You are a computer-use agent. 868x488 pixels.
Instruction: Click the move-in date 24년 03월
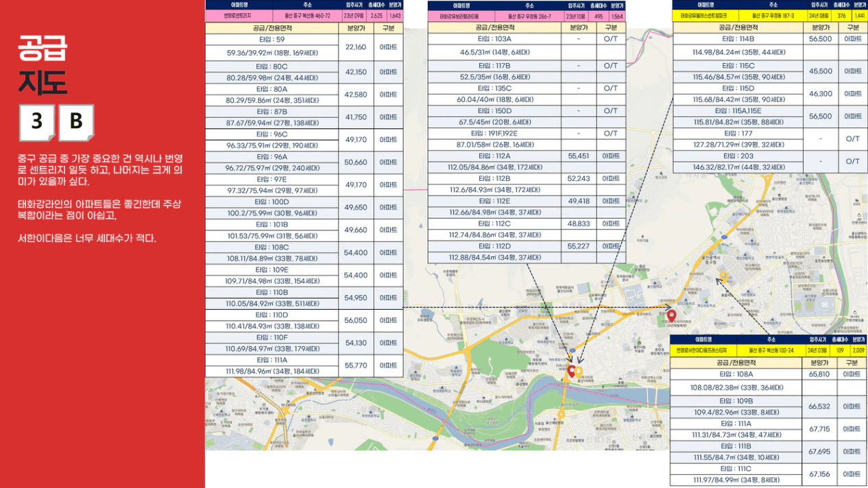pos(817,350)
